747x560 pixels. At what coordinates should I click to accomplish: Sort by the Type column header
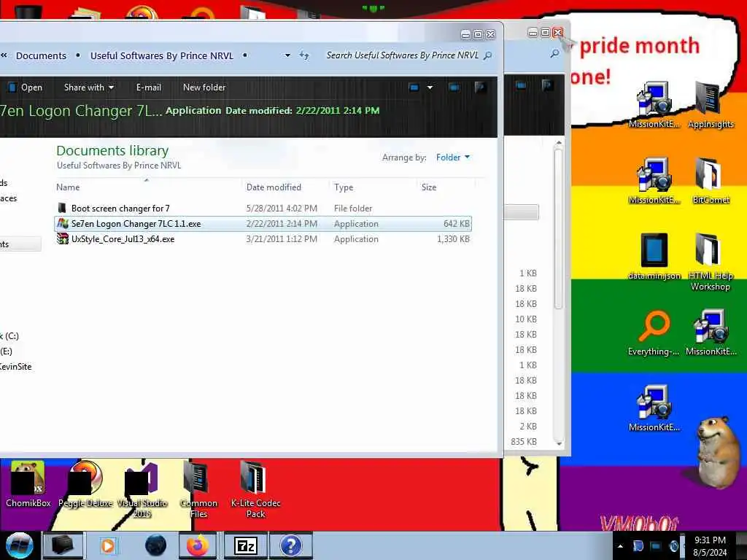pyautogui.click(x=344, y=187)
